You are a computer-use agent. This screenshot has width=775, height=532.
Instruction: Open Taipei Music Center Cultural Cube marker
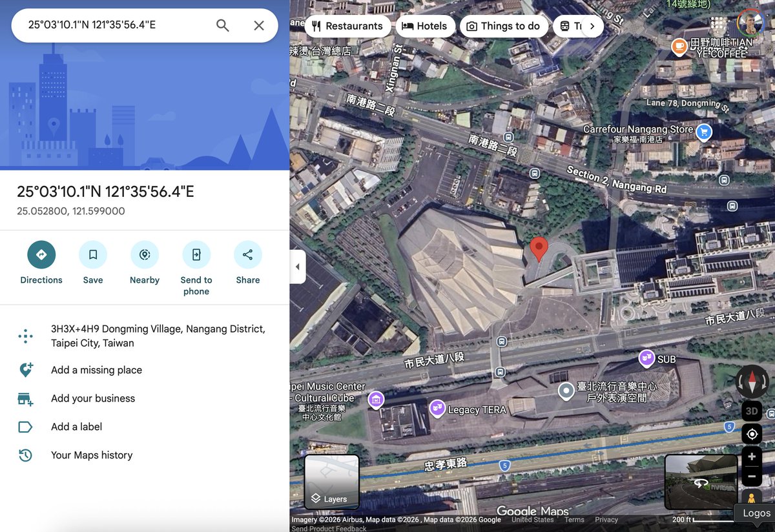click(376, 400)
